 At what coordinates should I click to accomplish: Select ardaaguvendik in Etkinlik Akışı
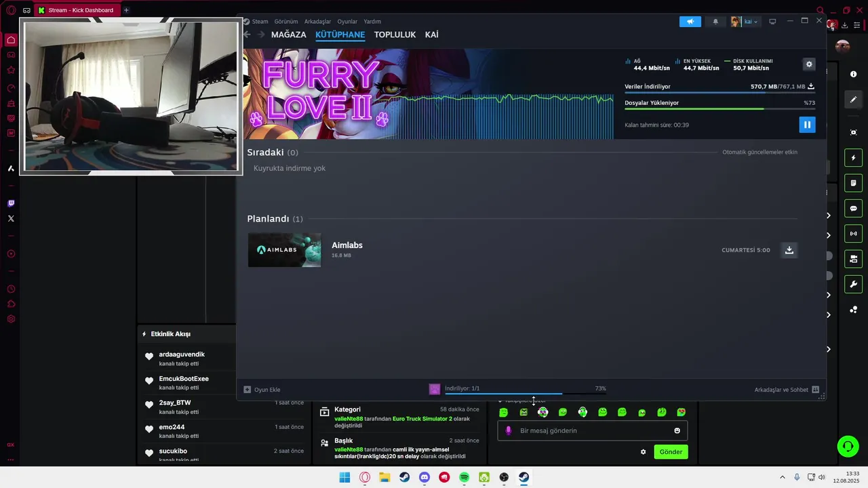(x=182, y=354)
